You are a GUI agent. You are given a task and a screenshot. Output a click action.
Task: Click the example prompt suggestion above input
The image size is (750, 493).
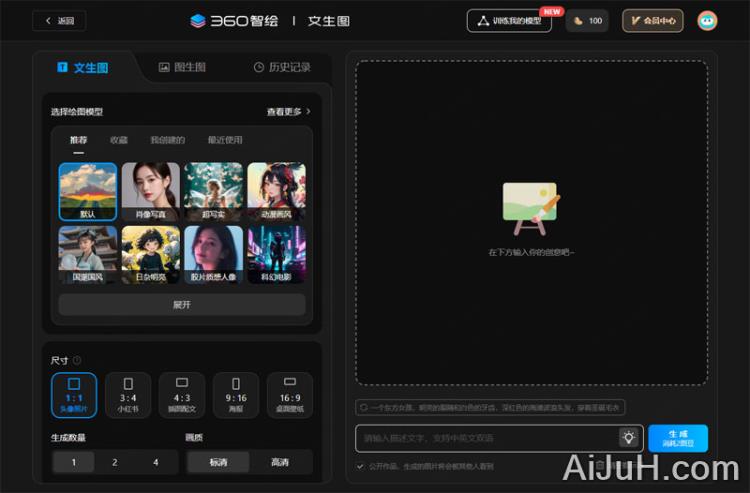[490, 407]
